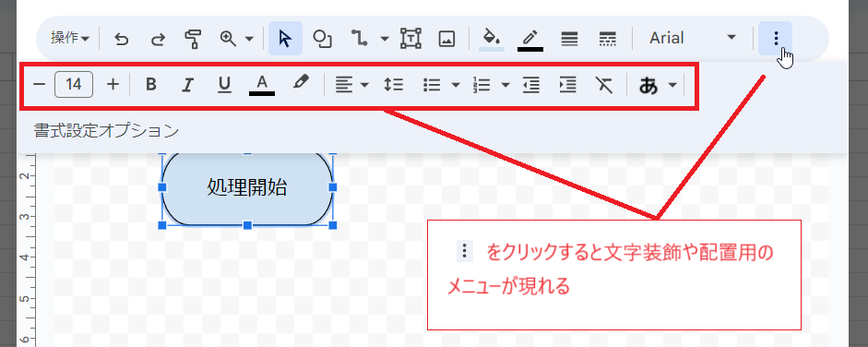This screenshot has width=868, height=347.
Task: Open the 操作 actions menu
Action: (x=70, y=38)
